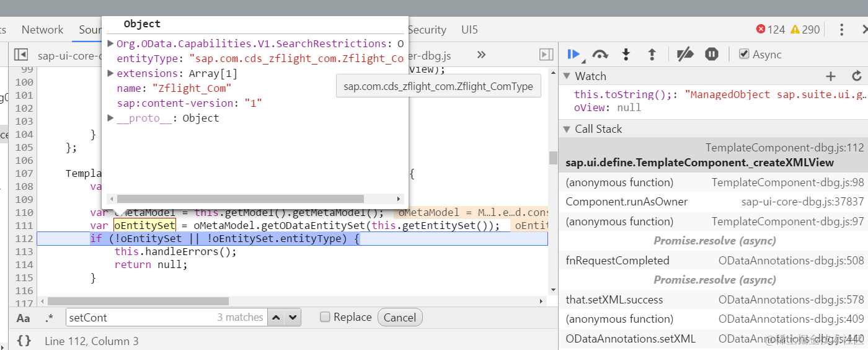Open the sap-ui-core file tab
Image resolution: width=868 pixels, height=350 pixels.
[68, 55]
